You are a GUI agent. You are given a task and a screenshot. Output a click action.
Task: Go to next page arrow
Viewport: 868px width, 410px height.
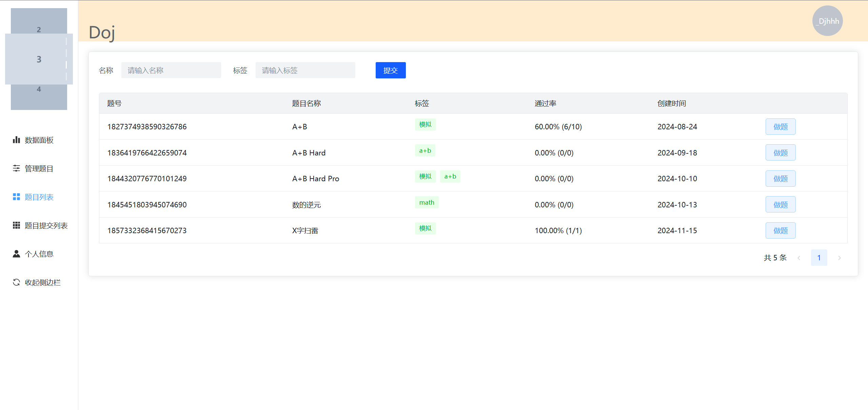[840, 258]
